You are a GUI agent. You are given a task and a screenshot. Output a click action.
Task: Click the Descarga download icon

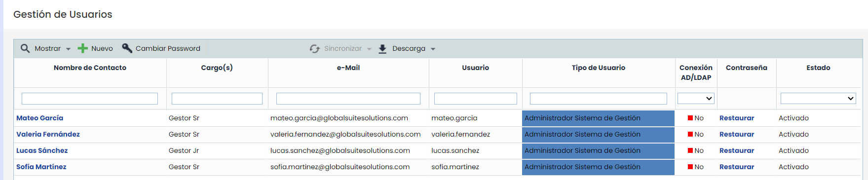tap(382, 49)
